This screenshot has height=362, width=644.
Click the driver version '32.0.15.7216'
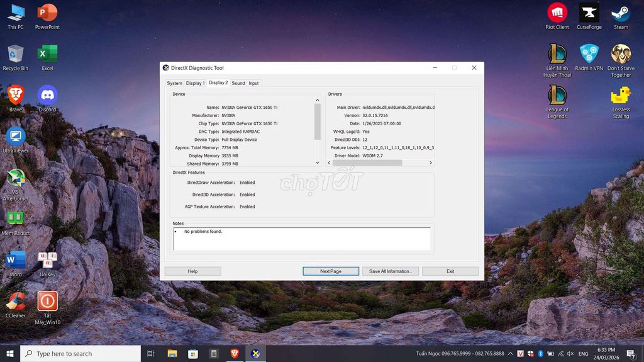point(375,116)
